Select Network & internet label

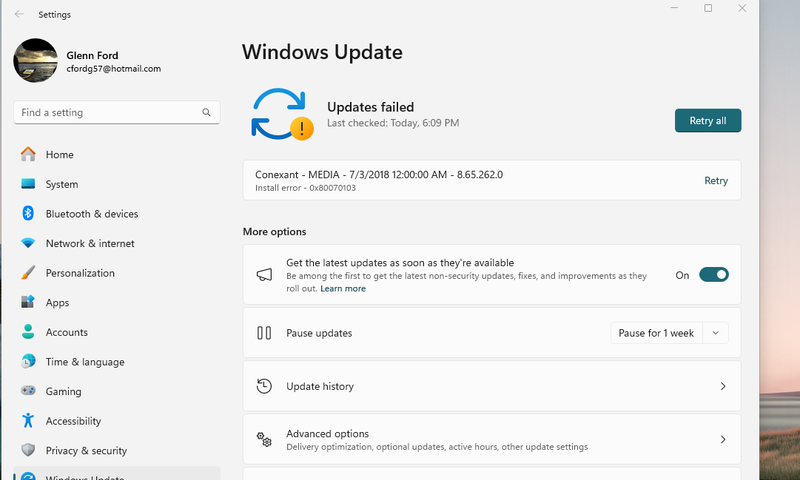click(90, 243)
